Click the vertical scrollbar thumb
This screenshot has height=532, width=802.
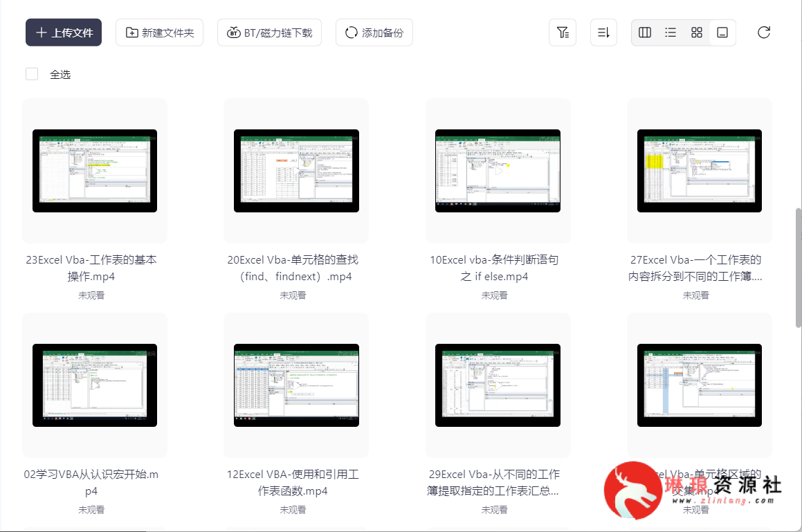[x=799, y=268]
